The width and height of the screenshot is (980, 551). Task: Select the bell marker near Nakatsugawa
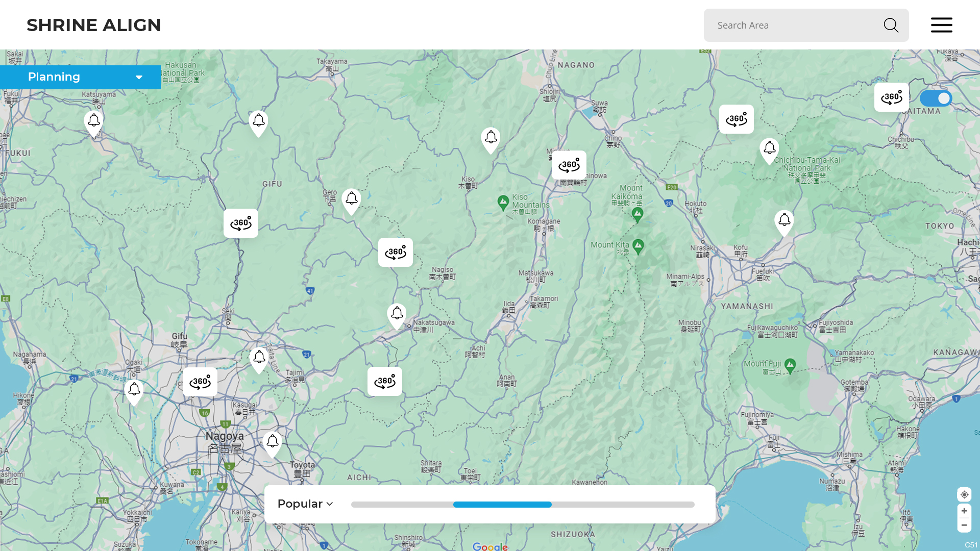click(x=397, y=314)
